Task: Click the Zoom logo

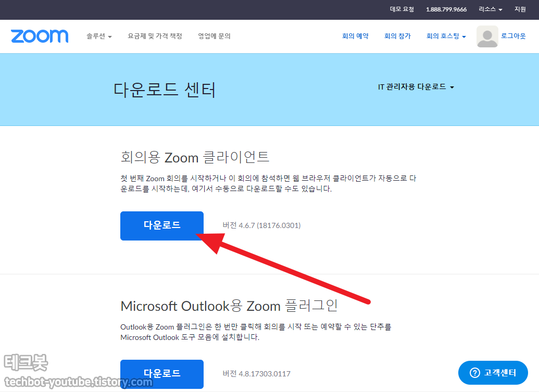Action: coord(40,36)
